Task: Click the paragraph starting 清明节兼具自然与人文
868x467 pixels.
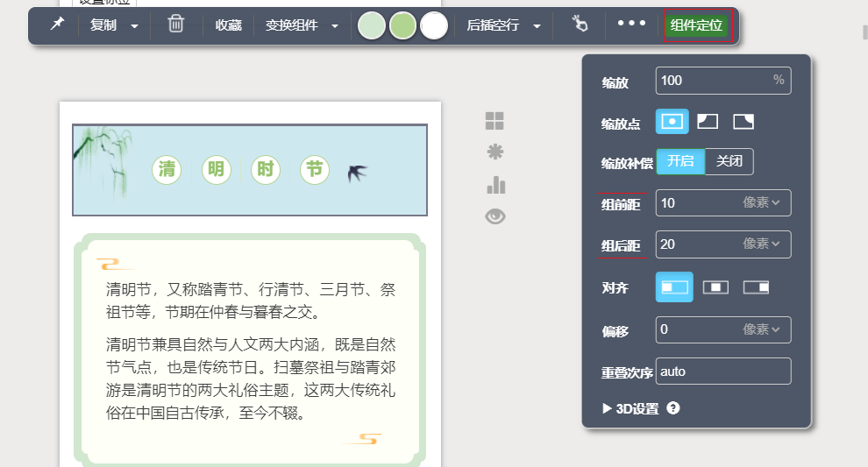Action: tap(250, 379)
